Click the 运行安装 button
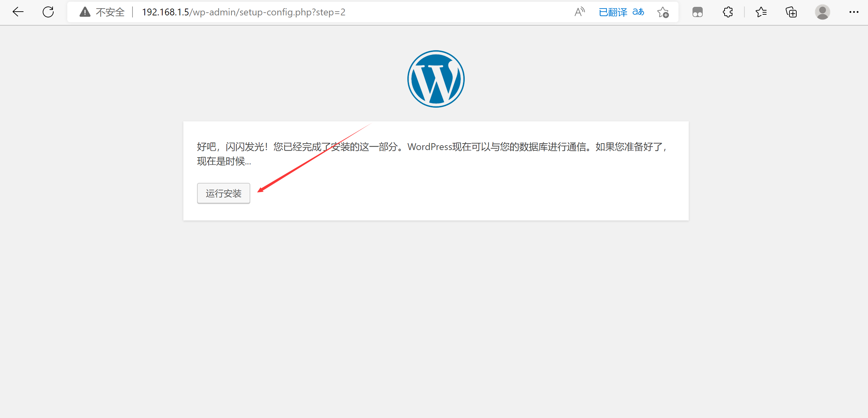 223,193
